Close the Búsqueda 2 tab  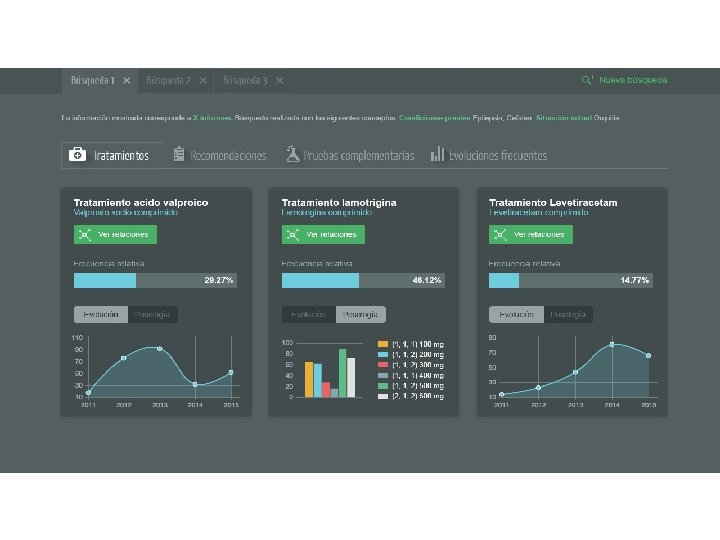click(203, 80)
